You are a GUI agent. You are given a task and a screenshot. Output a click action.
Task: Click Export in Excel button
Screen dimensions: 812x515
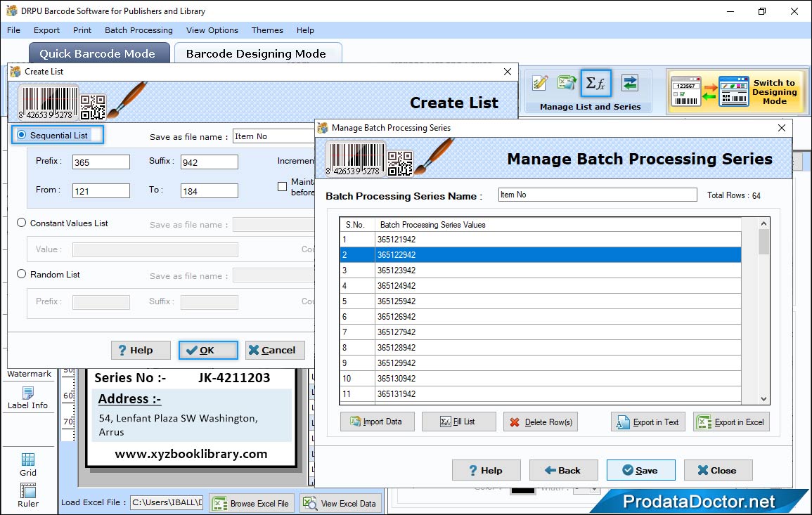(x=731, y=422)
